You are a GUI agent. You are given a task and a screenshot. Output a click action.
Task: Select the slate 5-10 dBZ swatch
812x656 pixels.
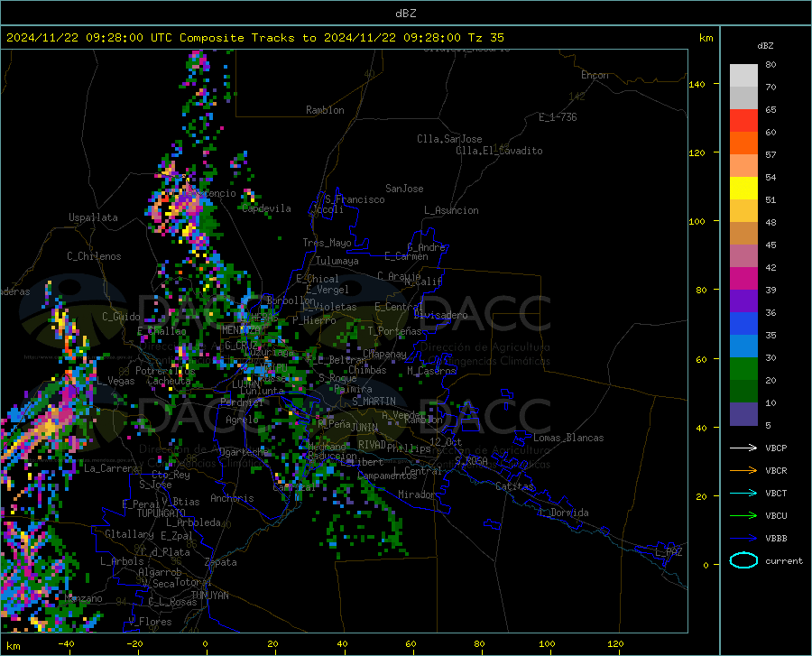(x=743, y=414)
